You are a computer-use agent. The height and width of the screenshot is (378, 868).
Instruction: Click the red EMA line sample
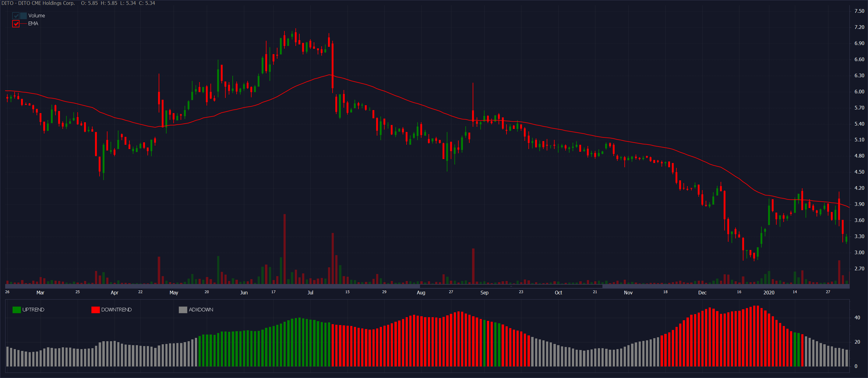tap(23, 23)
